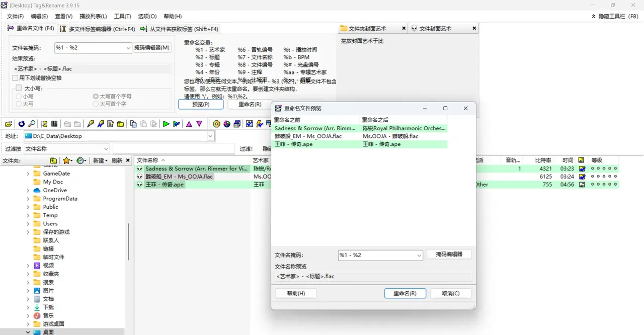Click the 重命名(R) button in preview dialog
Image resolution: width=644 pixels, height=335 pixels.
[405, 293]
